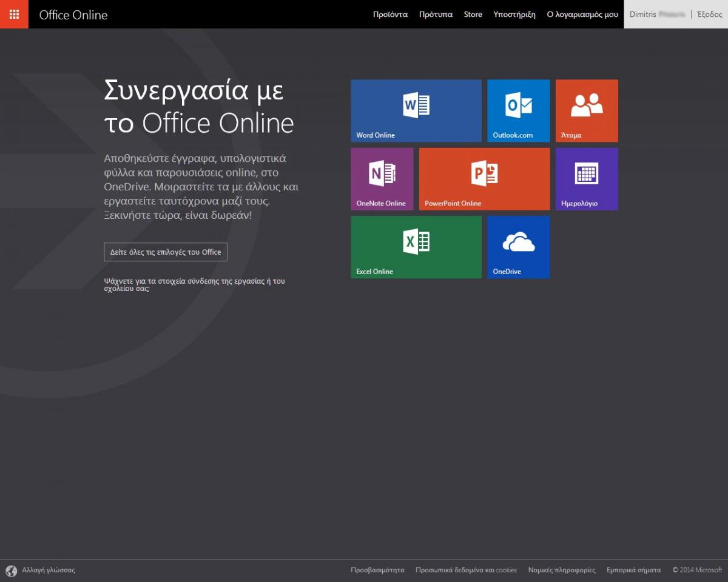This screenshot has height=582, width=728.
Task: Launch the Excel Online tile
Action: pyautogui.click(x=416, y=247)
